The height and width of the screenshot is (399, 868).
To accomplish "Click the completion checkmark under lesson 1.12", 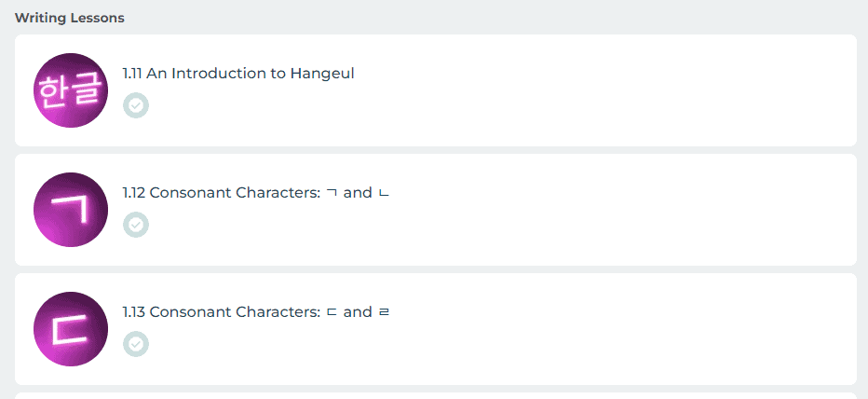I will pyautogui.click(x=136, y=225).
